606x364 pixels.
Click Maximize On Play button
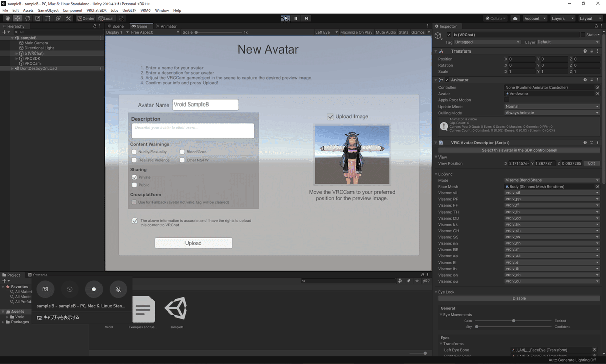pyautogui.click(x=357, y=32)
